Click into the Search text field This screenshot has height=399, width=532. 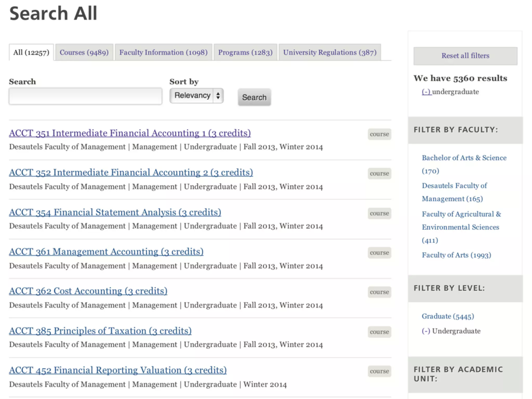click(85, 96)
